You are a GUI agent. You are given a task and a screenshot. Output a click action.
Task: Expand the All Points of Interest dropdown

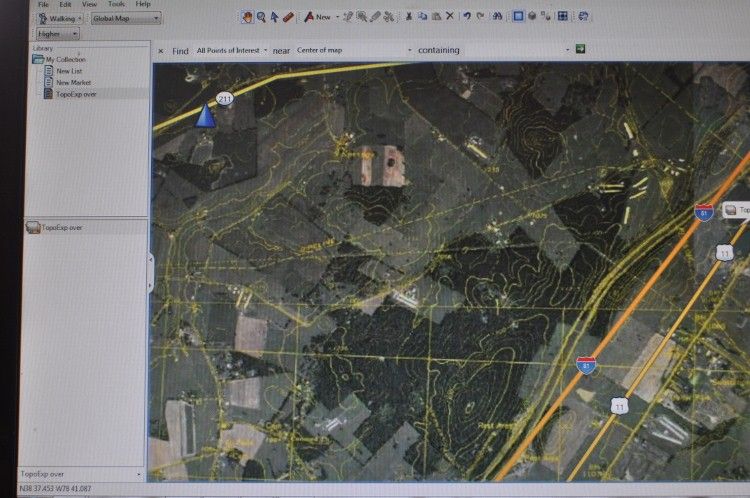[x=233, y=50]
